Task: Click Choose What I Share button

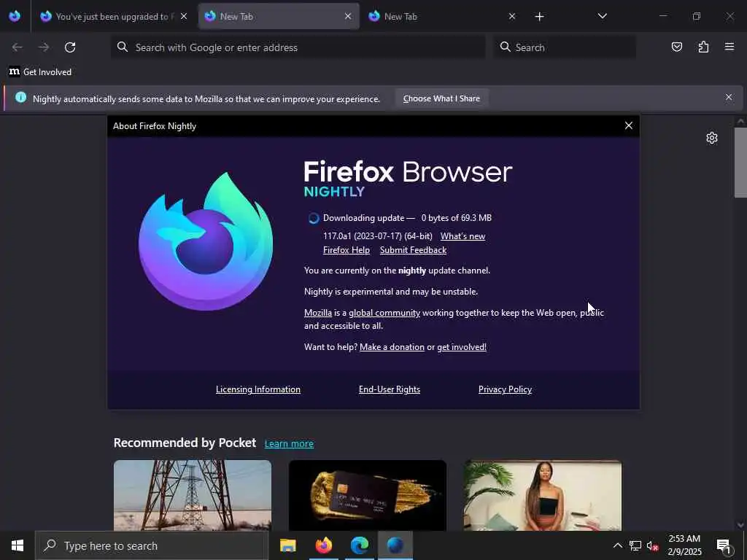Action: pyautogui.click(x=441, y=98)
